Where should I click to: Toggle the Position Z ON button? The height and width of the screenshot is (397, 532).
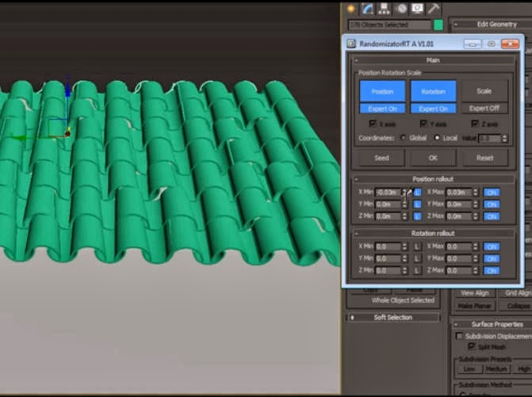492,216
